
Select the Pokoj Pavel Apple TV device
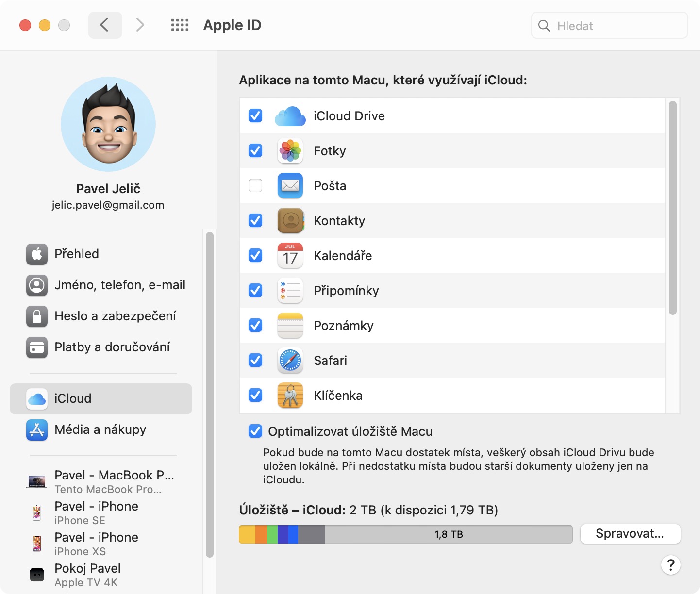pyautogui.click(x=87, y=575)
